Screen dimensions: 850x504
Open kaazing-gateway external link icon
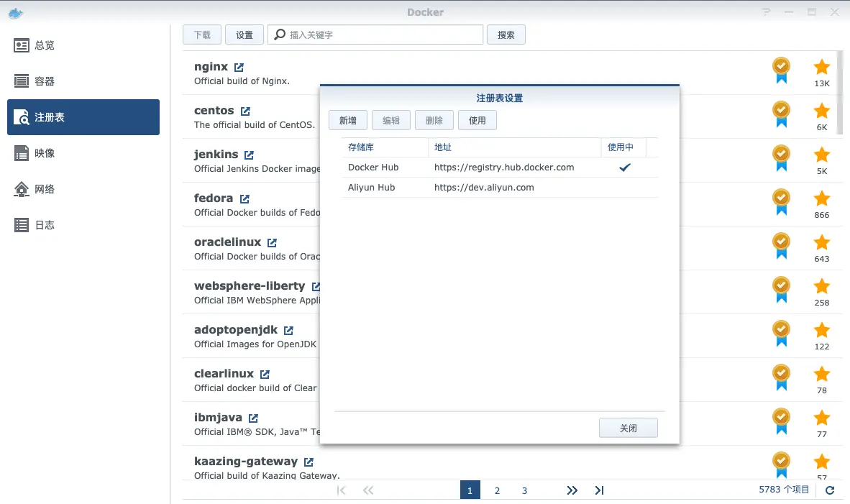pyautogui.click(x=309, y=462)
